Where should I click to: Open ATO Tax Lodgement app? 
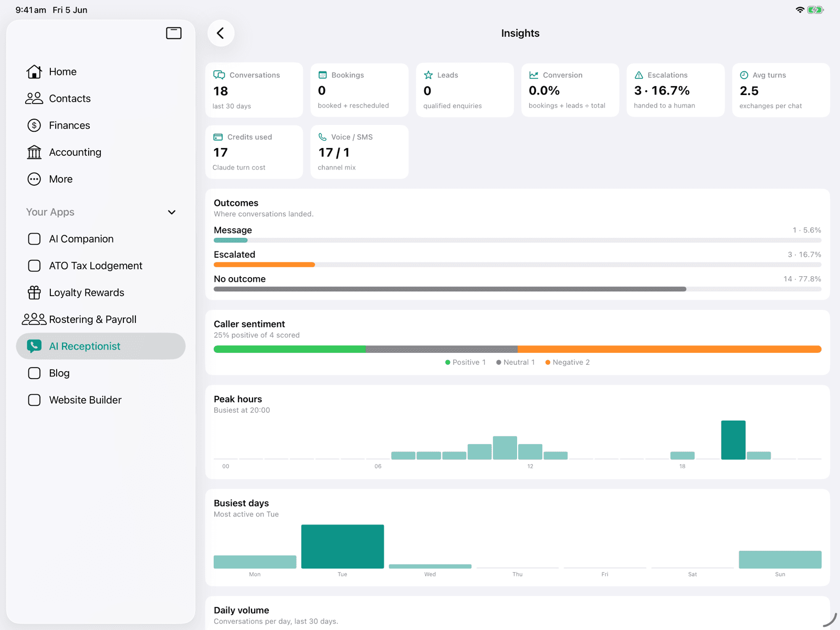pyautogui.click(x=101, y=266)
